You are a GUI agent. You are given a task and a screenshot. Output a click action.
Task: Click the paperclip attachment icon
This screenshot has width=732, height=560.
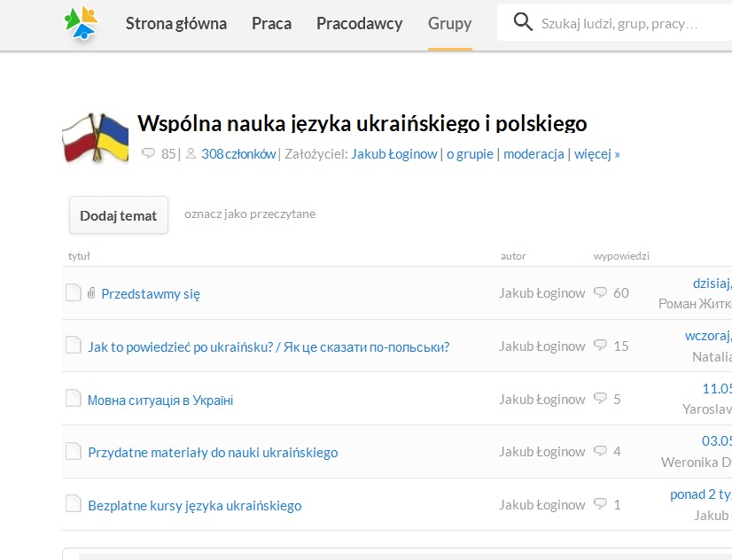(91, 293)
